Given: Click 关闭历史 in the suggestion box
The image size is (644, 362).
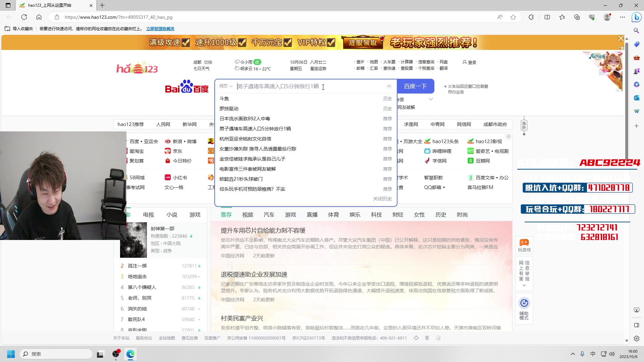Looking at the screenshot, I should [382, 199].
